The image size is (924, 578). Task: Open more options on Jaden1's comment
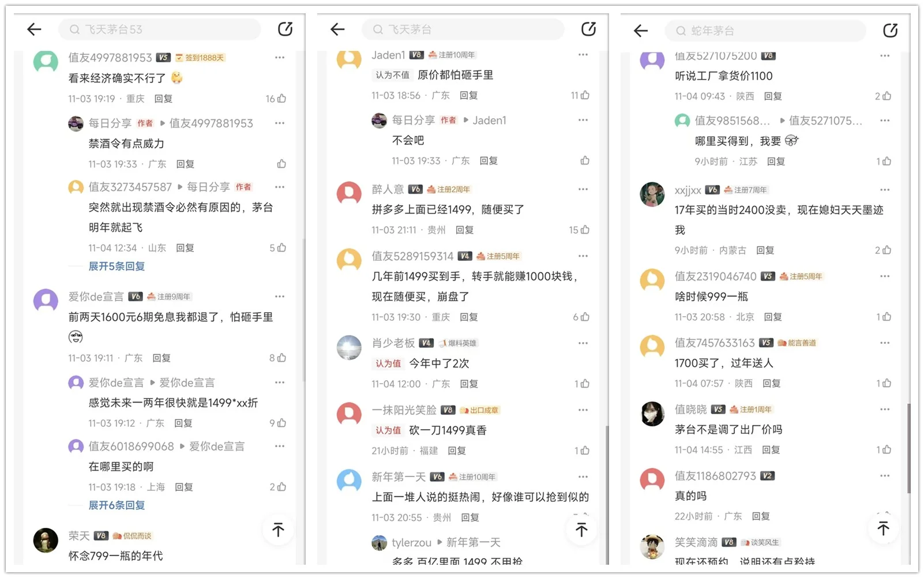pyautogui.click(x=583, y=54)
